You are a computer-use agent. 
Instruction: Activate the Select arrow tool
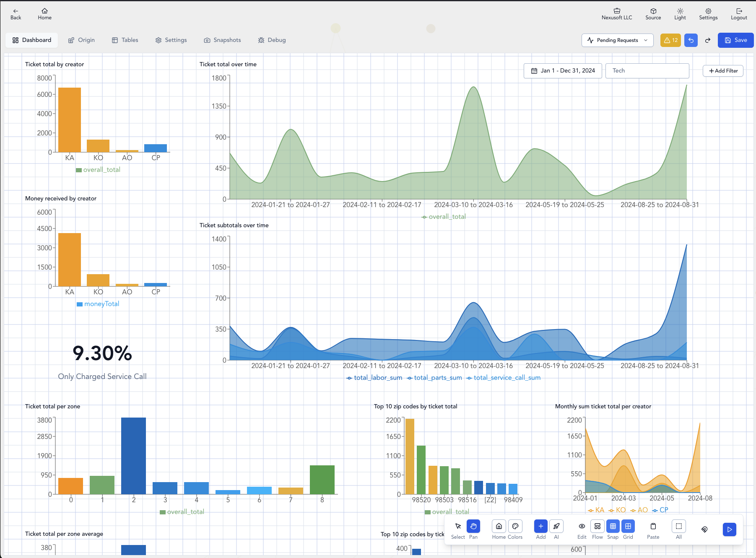tap(458, 527)
